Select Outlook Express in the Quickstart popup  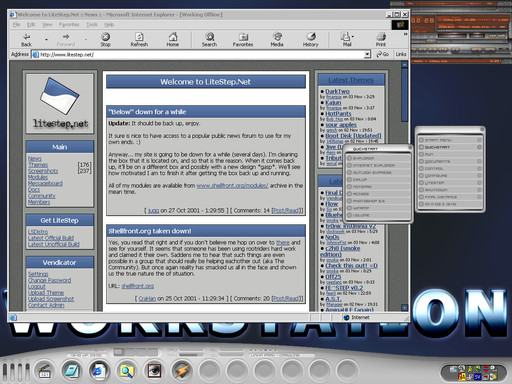pyautogui.click(x=378, y=173)
